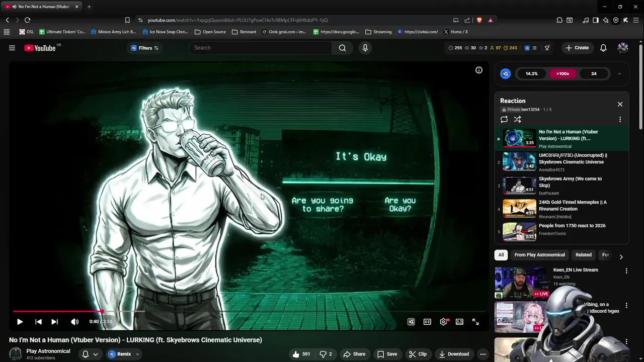Open Home / X bookmark
This screenshot has height=362, width=644.
point(456,32)
